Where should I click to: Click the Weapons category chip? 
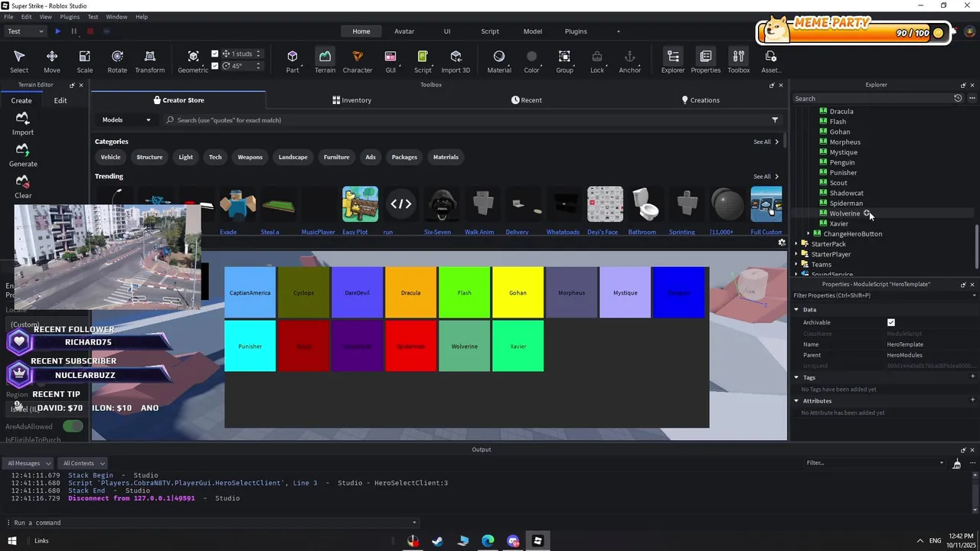[250, 157]
